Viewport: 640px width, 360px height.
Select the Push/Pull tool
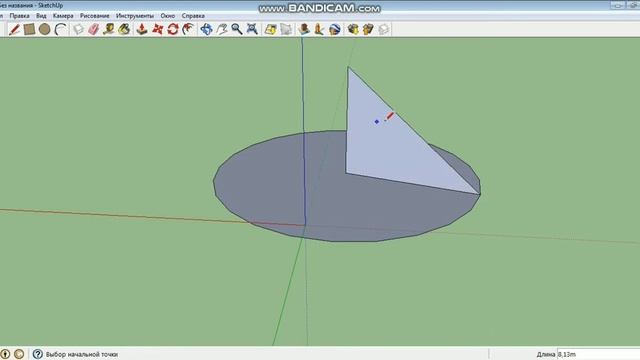tap(142, 29)
